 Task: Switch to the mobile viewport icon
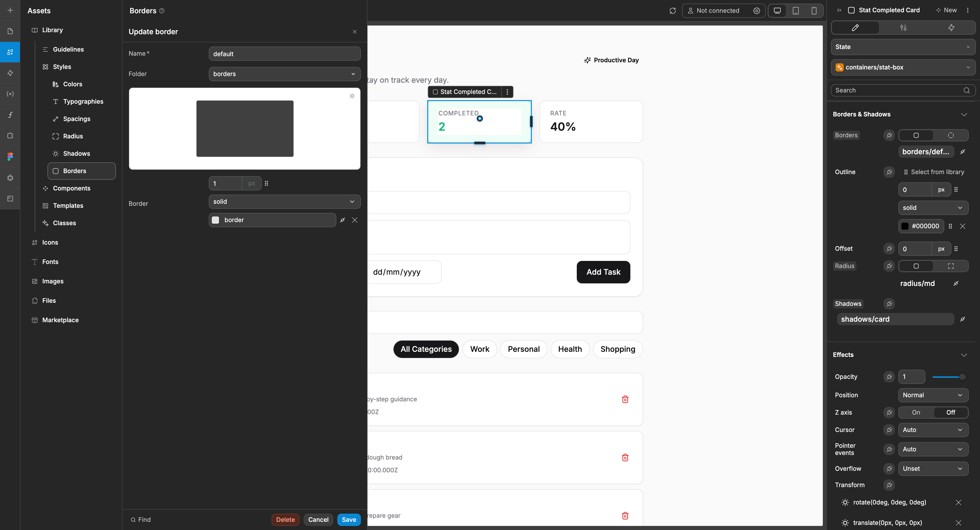pos(814,11)
